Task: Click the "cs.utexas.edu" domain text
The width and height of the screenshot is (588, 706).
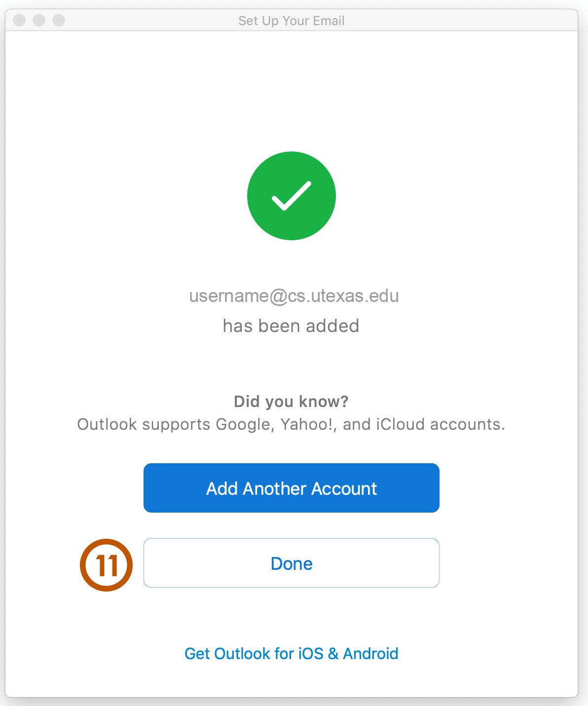Action: (343, 296)
